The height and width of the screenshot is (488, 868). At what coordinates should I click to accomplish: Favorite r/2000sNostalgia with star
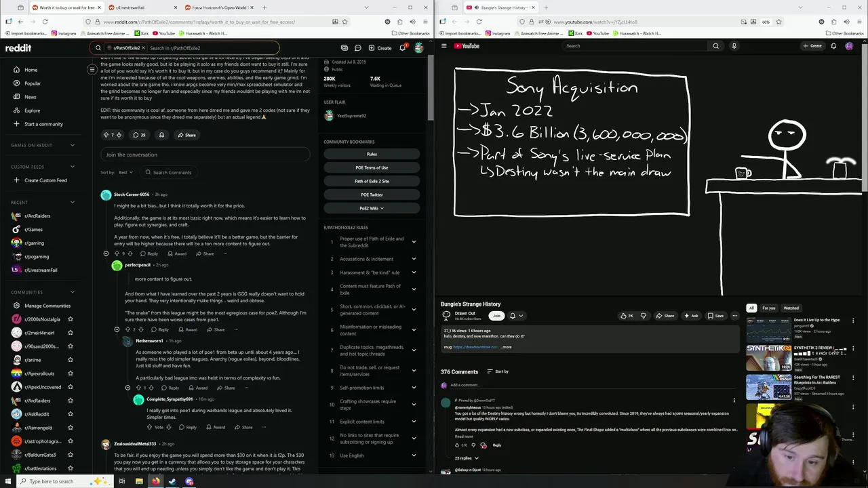tap(71, 319)
